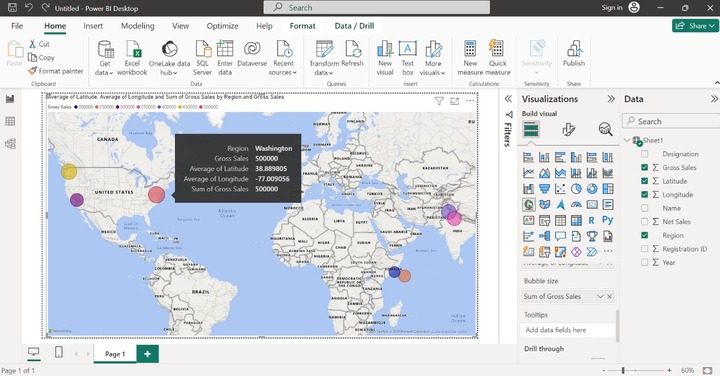Open map visual More options ellipsis
Screen dimensions: 720x376
tap(470, 101)
